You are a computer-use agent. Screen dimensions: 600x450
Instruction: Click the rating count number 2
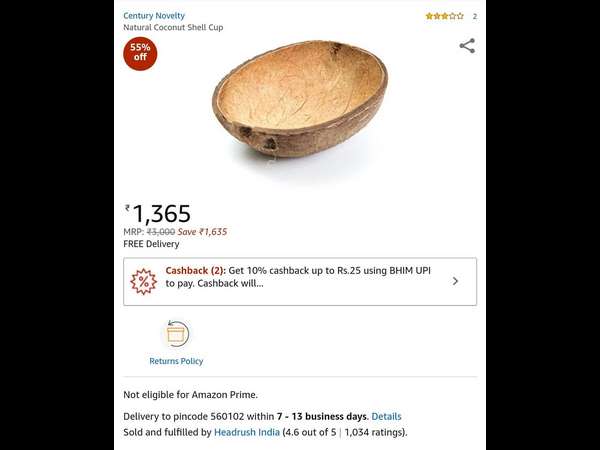(x=474, y=16)
